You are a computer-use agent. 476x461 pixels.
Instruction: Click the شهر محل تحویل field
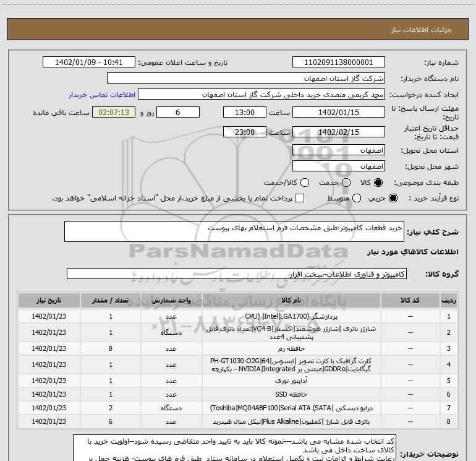coord(339,166)
